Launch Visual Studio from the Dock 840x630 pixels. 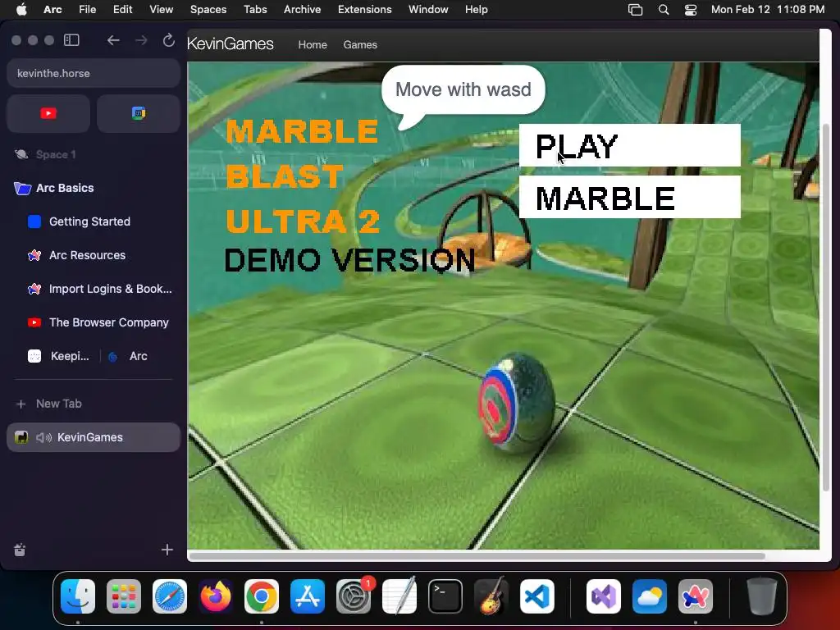click(x=604, y=596)
